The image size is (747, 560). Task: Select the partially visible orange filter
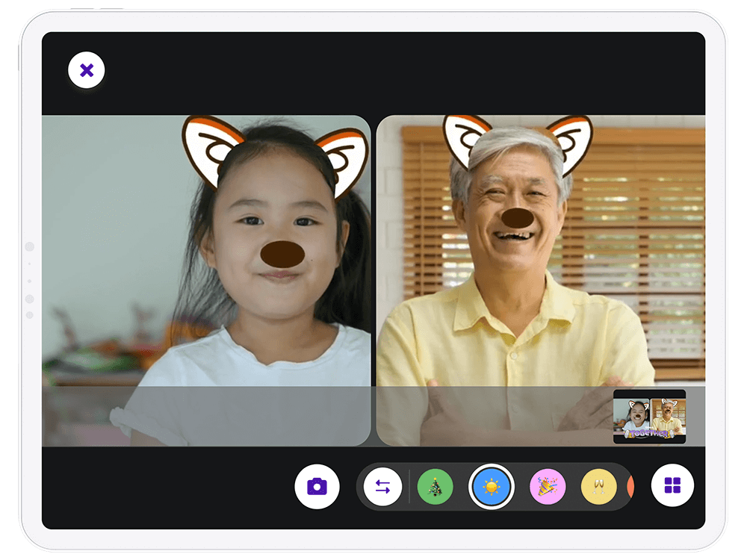(x=630, y=487)
